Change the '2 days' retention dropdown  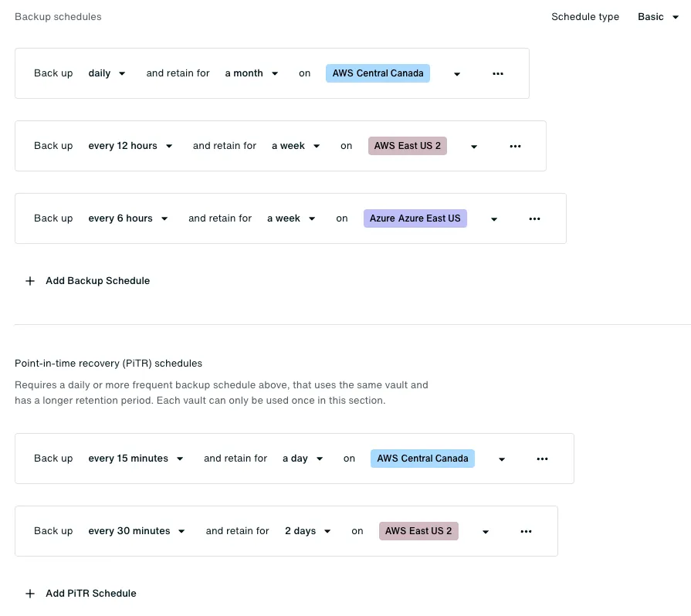[307, 531]
